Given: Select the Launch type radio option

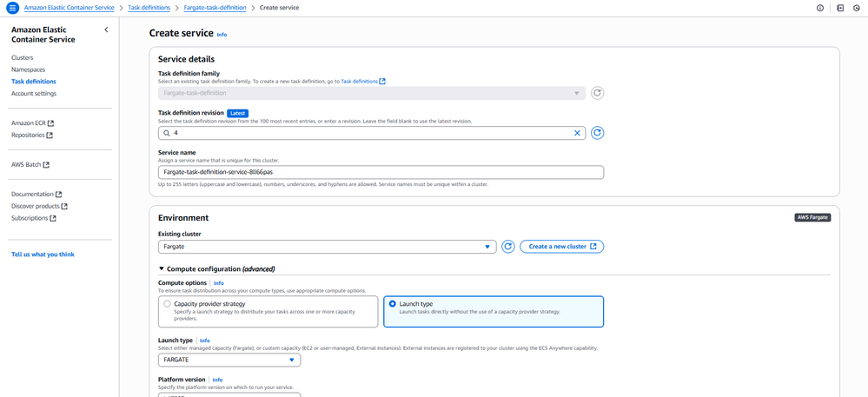Looking at the screenshot, I should pos(393,304).
